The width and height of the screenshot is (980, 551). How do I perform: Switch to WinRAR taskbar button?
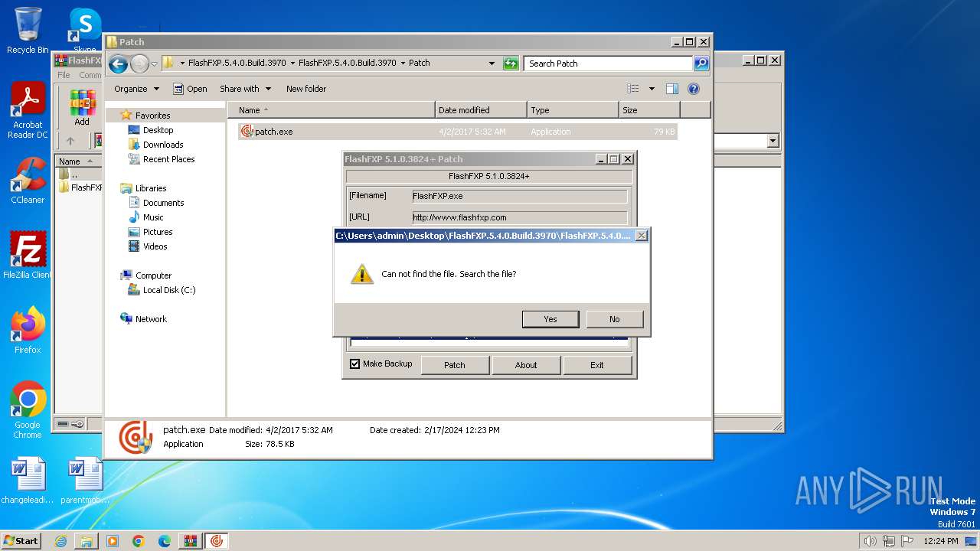190,541
